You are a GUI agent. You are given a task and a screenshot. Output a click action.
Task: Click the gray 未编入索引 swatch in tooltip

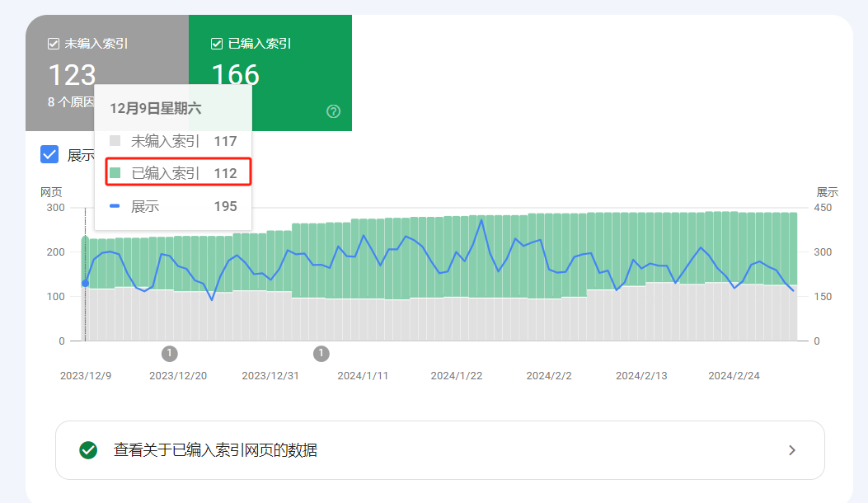click(x=115, y=141)
